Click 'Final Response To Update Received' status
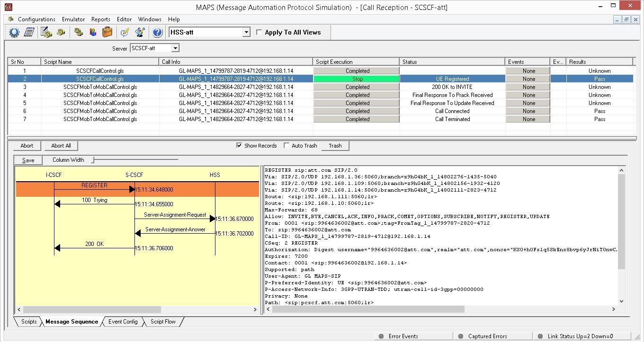Screen dimensions: 644x342 point(452,103)
